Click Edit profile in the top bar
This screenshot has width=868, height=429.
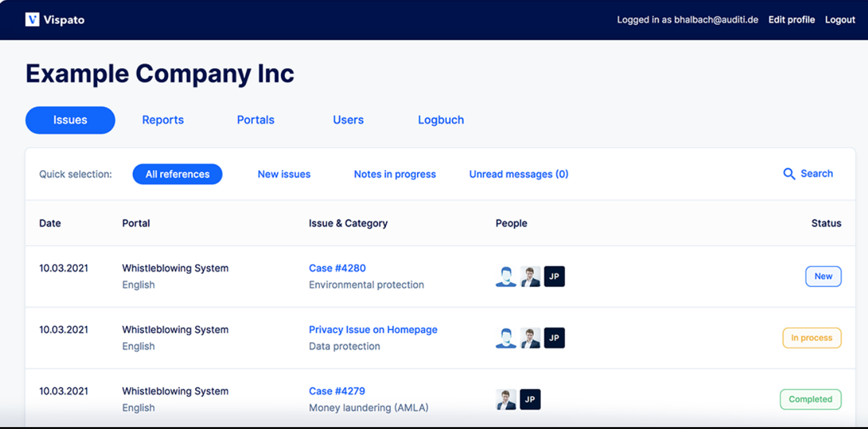791,19
